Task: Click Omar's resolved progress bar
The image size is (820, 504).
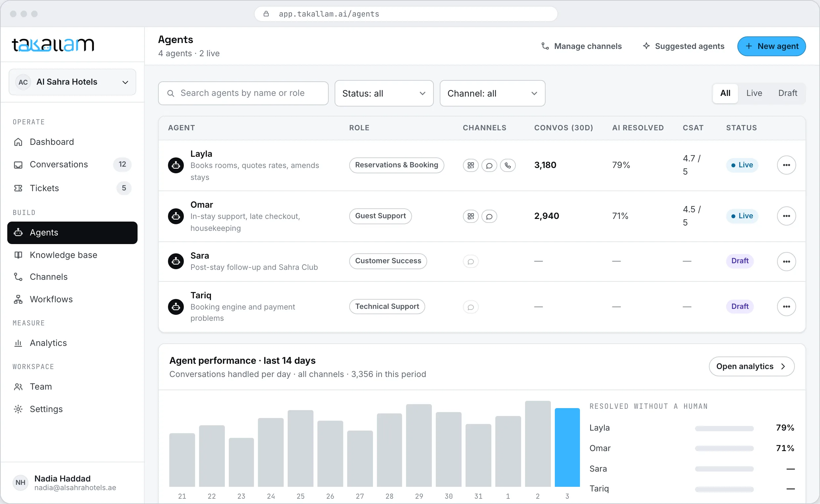Action: point(724,449)
